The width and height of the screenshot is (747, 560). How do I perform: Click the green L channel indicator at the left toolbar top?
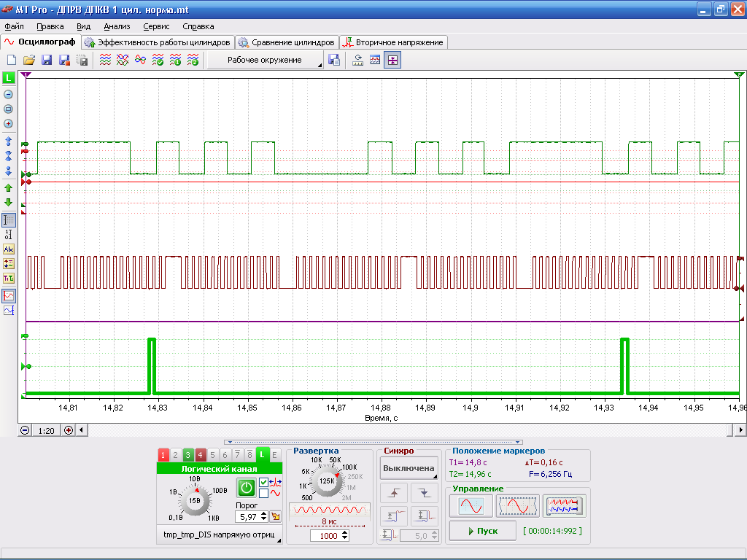(x=9, y=78)
